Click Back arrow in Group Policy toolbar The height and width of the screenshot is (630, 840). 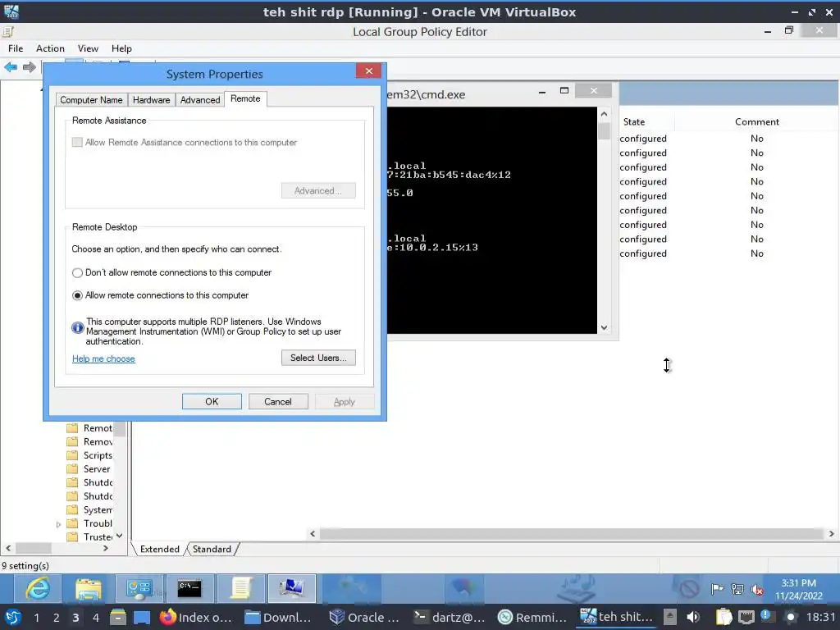coord(11,67)
